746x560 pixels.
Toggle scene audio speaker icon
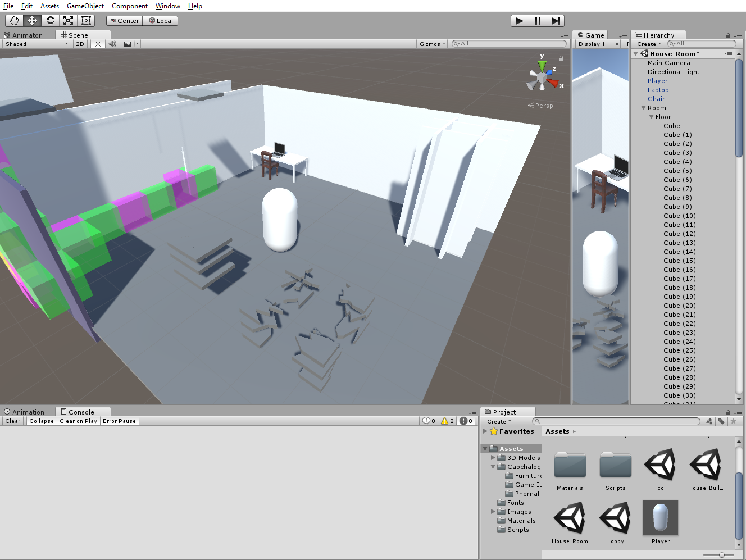click(112, 44)
